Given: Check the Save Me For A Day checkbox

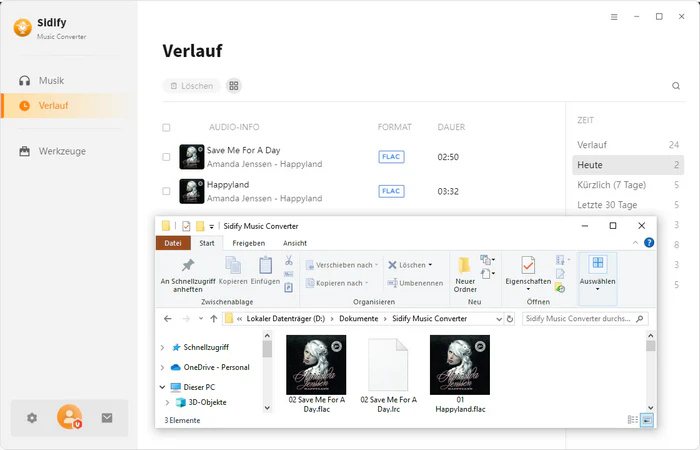Looking at the screenshot, I should (166, 157).
